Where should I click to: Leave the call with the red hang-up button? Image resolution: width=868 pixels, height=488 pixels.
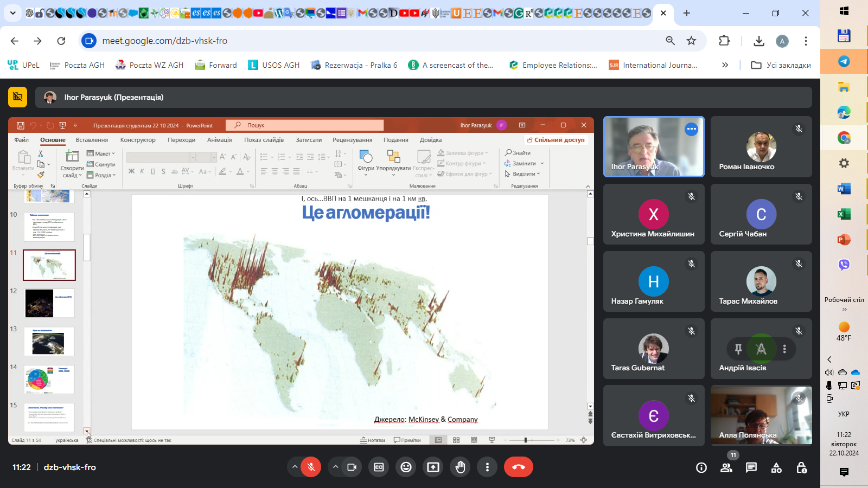coord(518,467)
